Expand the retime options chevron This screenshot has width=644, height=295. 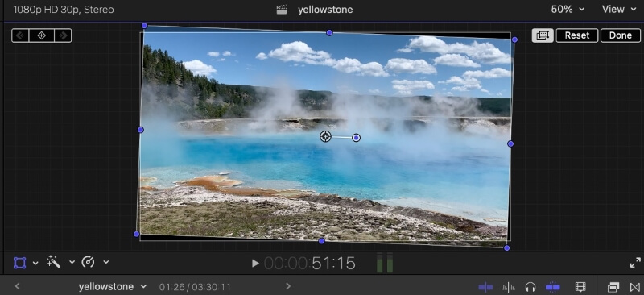click(106, 262)
